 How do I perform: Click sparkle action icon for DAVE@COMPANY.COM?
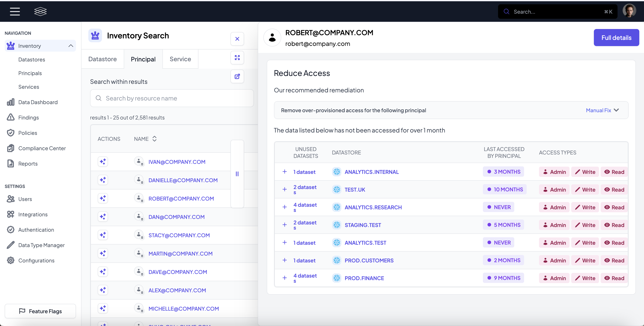[x=103, y=272]
